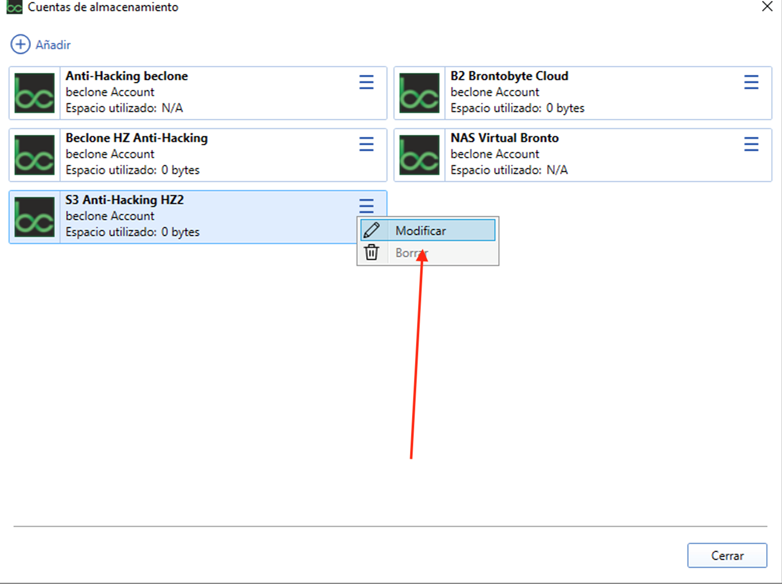Click 'beclone Account' under B2 Brontobyte Cloud
The image size is (782, 584).
(495, 92)
